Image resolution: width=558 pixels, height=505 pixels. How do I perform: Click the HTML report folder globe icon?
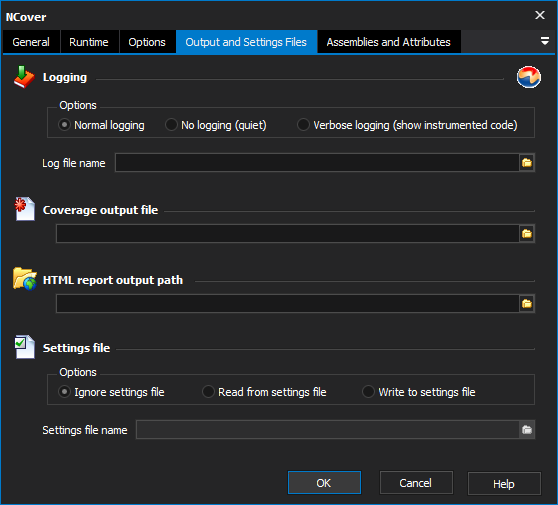[x=25, y=279]
